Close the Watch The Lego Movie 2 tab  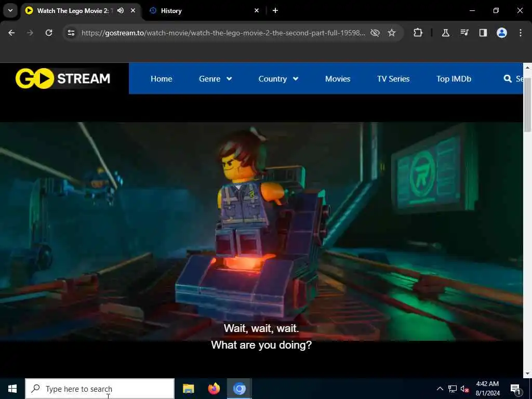click(133, 10)
